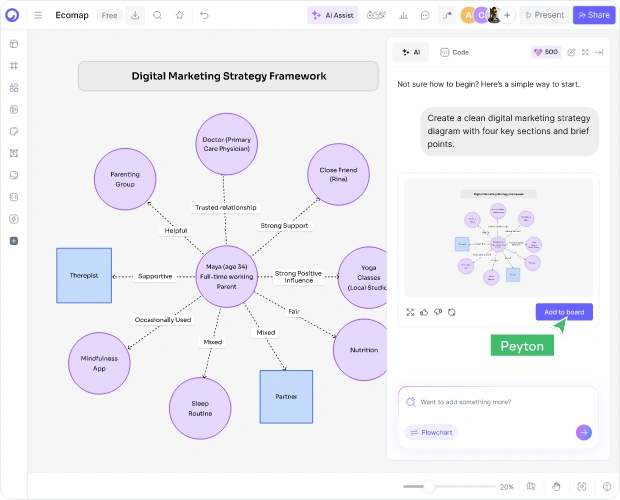Click the filled plus icon at sidebar bottom
Viewport: 620px width, 500px height.
tap(14, 241)
